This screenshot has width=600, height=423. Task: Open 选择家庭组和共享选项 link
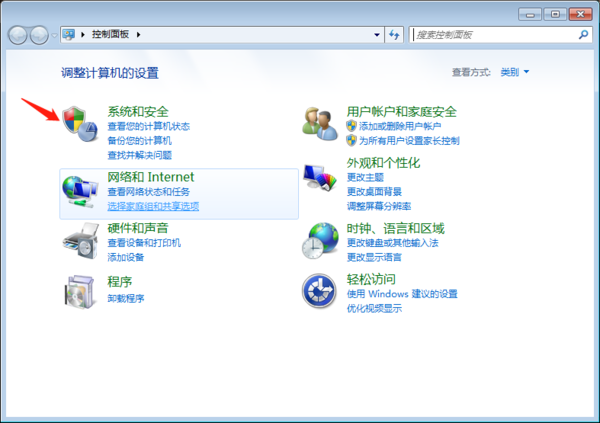pos(153,206)
